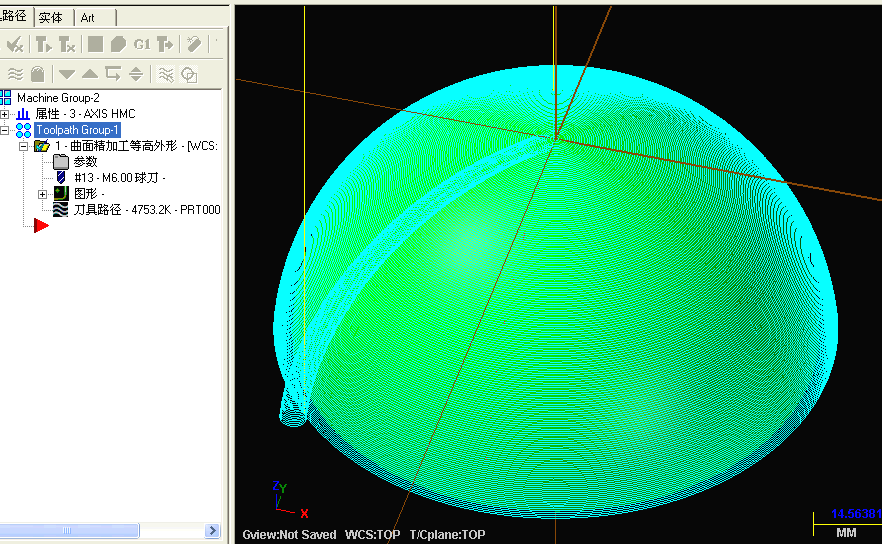The width and height of the screenshot is (882, 544).
Task: Click the Toolpath Group-1 four-circle icon
Action: [x=23, y=130]
